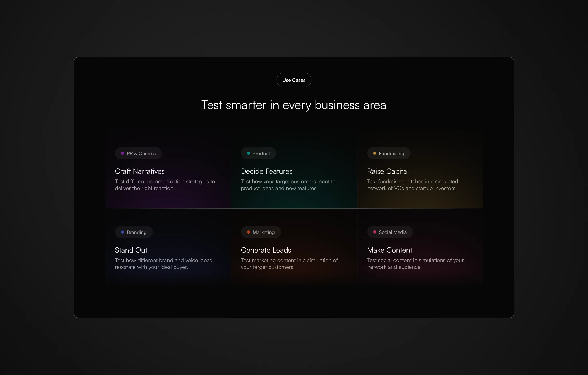588x375 pixels.
Task: Click the purple dot beside PR & Comms
Action: (x=123, y=153)
